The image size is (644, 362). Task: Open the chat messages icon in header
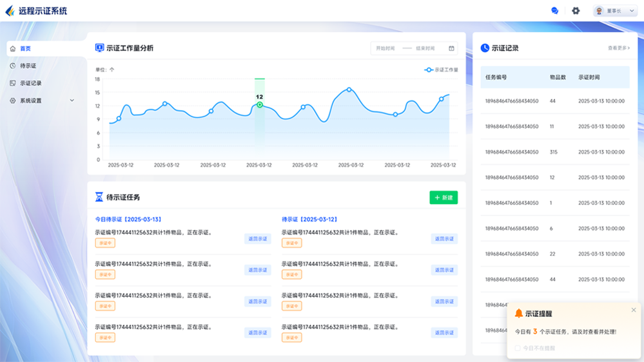tap(554, 11)
